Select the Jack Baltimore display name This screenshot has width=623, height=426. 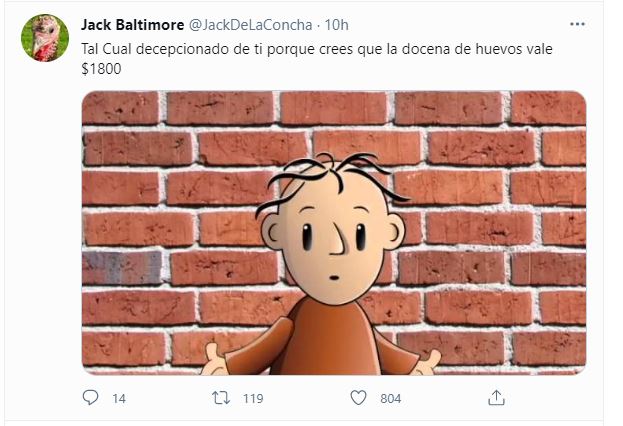click(133, 25)
